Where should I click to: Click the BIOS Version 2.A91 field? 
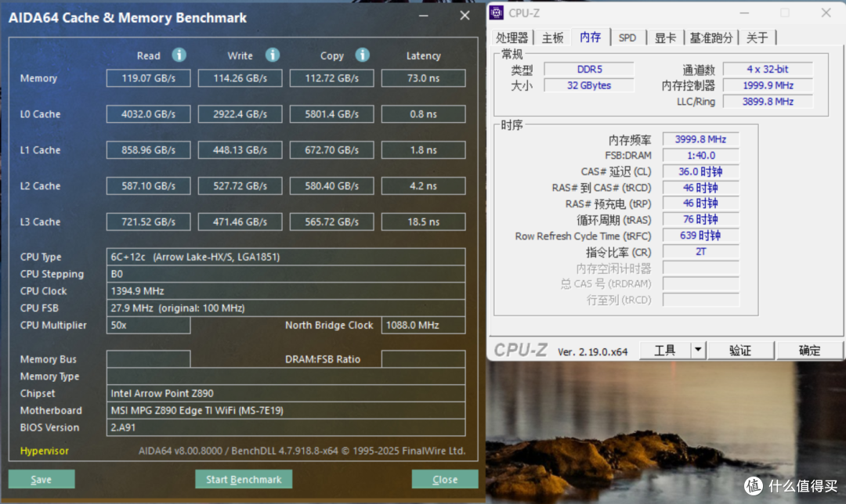click(286, 427)
